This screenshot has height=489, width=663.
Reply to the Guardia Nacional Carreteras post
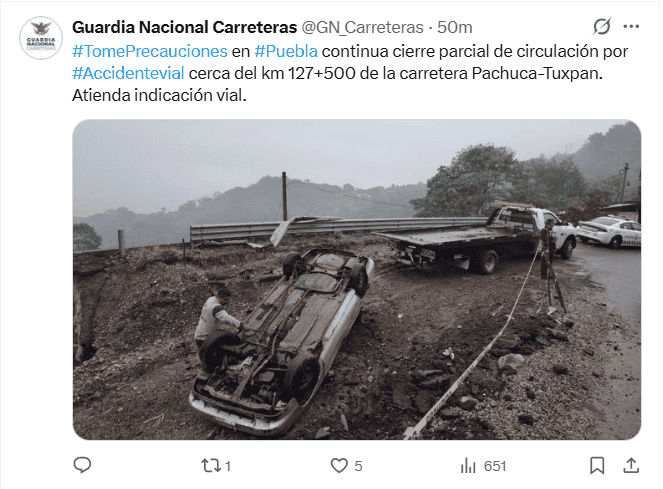(x=82, y=465)
